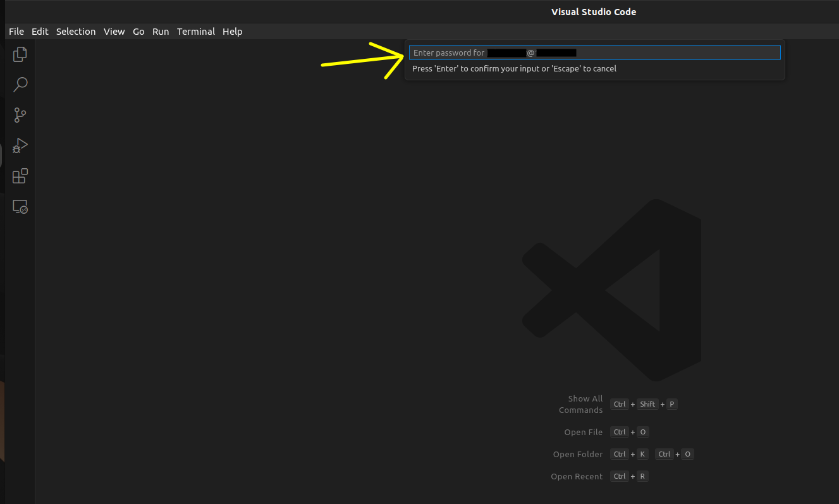Open the Extensions view icon

[x=20, y=176]
